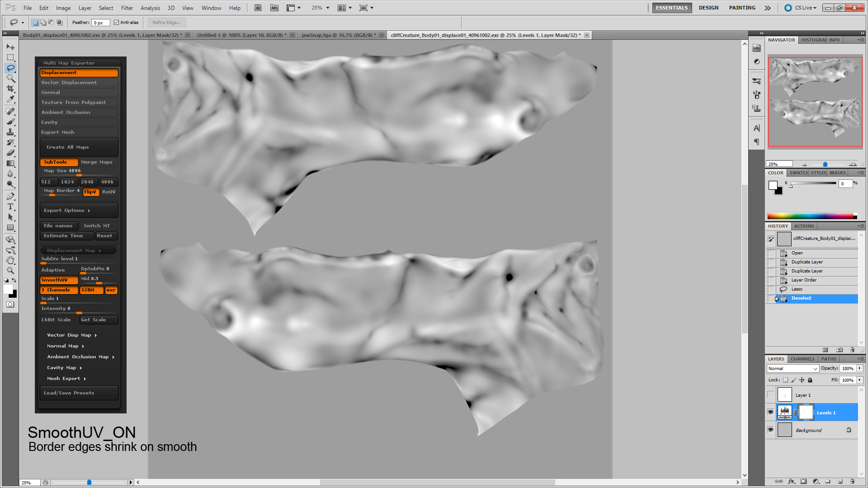The image size is (868, 488).
Task: Click the Feather input field
Action: pos(100,23)
